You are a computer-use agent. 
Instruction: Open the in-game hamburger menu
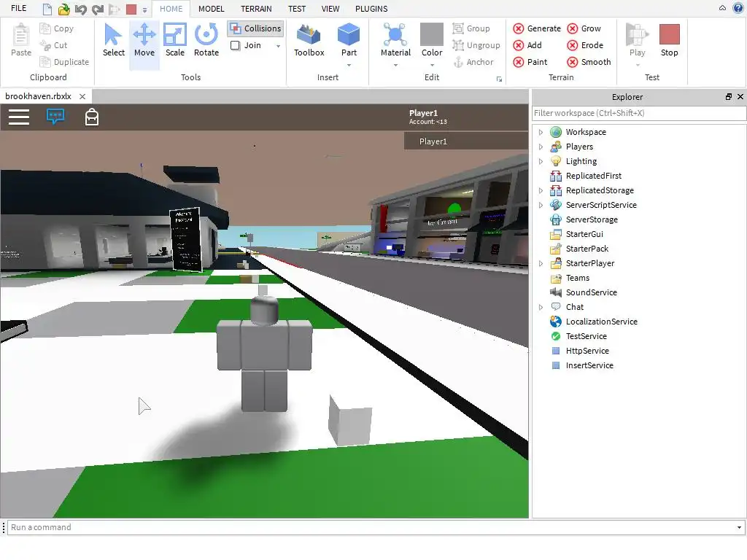tap(19, 117)
